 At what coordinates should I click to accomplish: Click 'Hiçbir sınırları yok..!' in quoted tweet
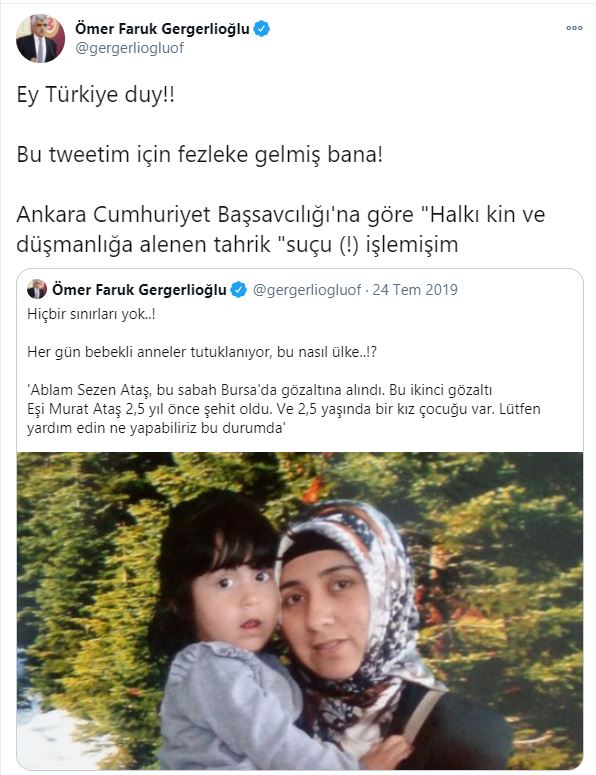tap(91, 314)
